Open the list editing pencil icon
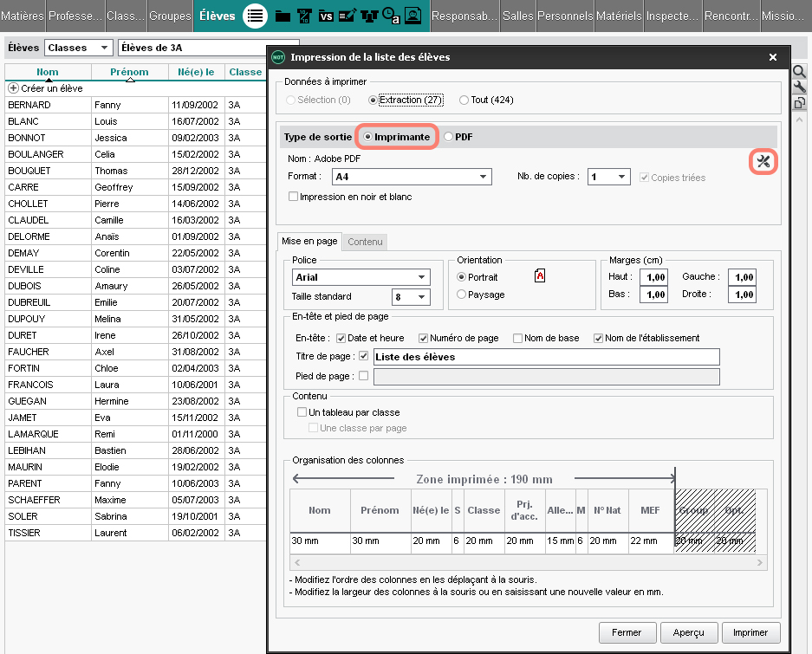Screen dimensions: 812x654 [347, 16]
